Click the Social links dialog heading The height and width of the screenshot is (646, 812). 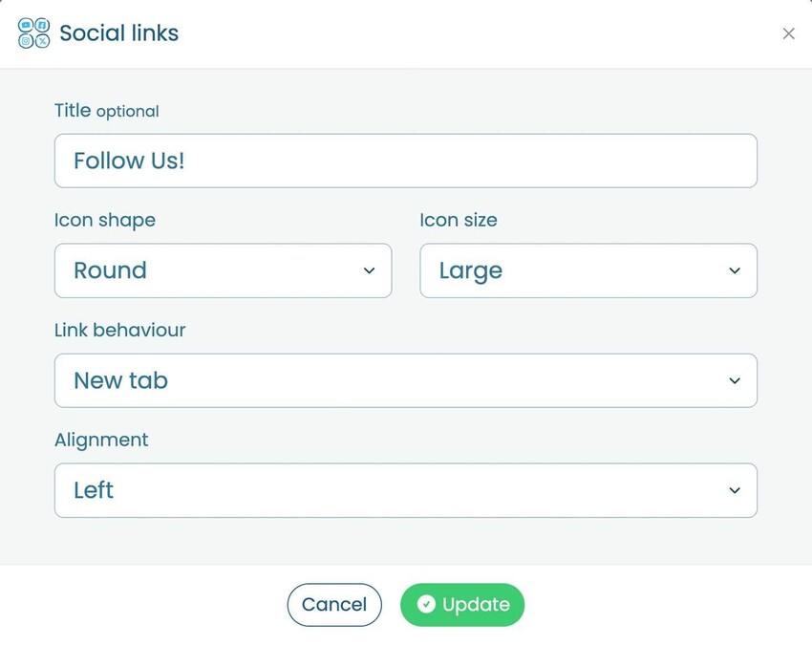[118, 32]
